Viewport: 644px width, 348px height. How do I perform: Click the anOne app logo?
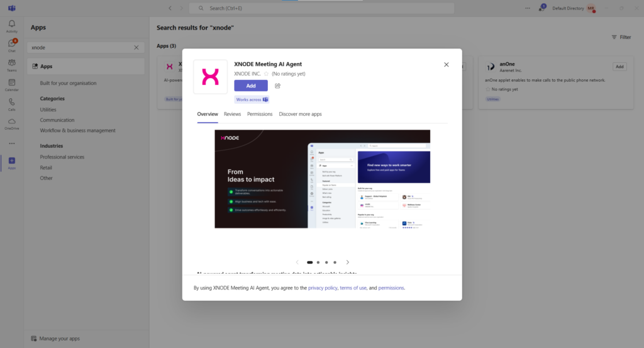(x=491, y=67)
